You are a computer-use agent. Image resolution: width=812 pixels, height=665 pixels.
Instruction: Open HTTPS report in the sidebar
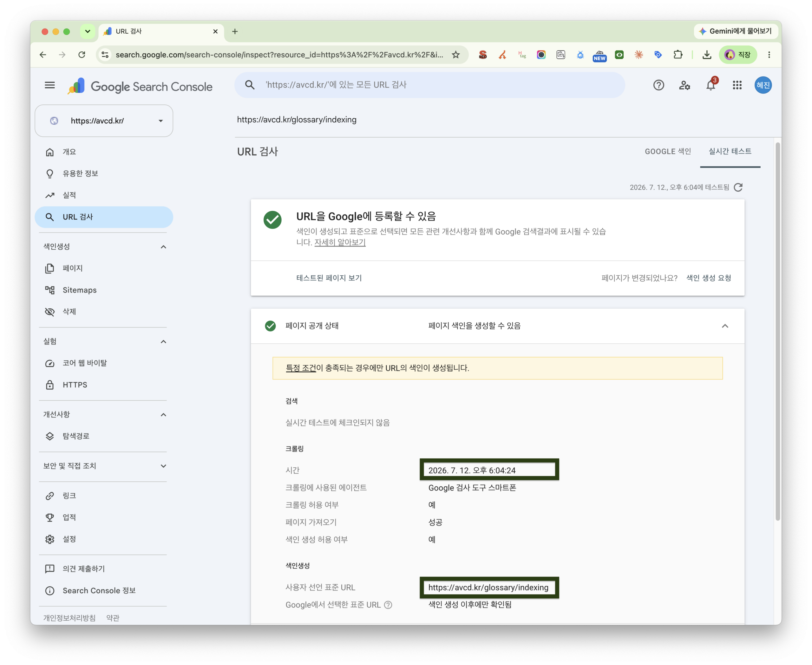pyautogui.click(x=104, y=385)
